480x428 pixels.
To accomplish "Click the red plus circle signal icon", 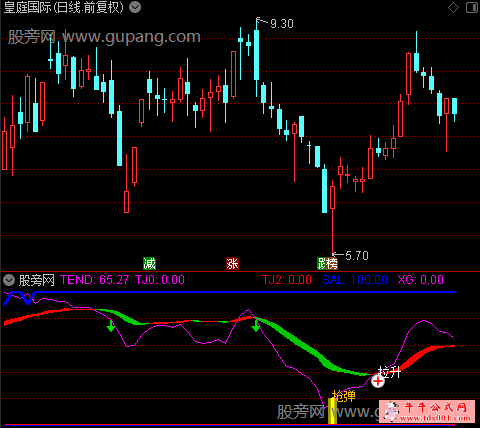I will pyautogui.click(x=378, y=381).
